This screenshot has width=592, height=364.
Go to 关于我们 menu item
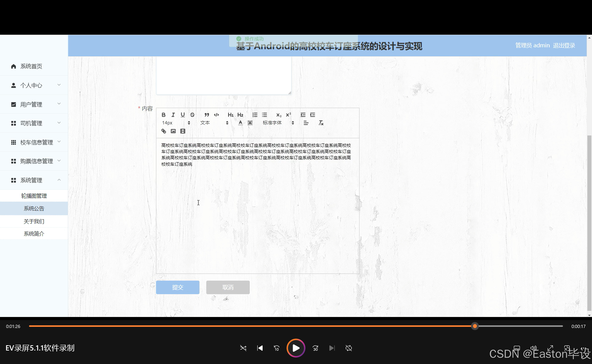[x=34, y=221]
